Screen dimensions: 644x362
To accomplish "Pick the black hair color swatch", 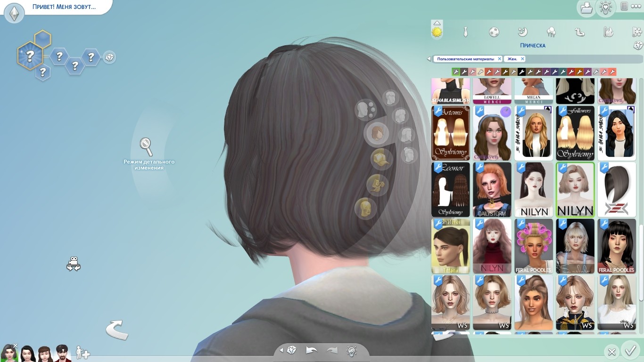I will point(522,72).
